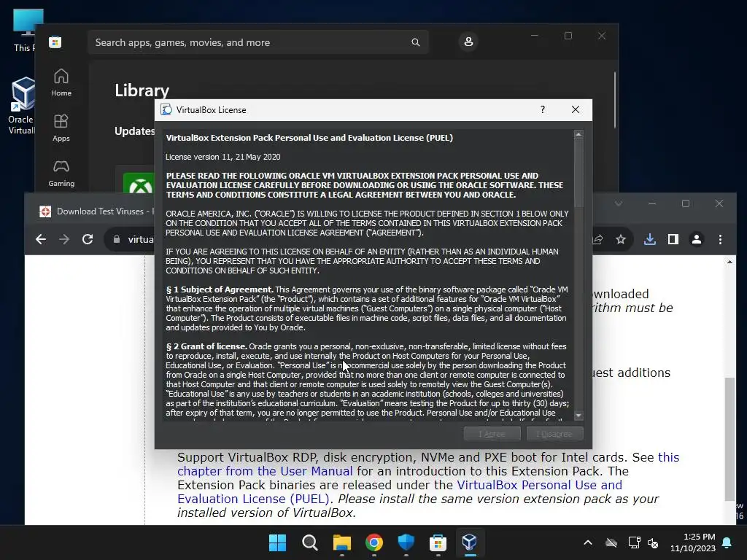Open Home in Microsoft Store sidebar
Viewport: 747px width, 560px height.
coord(61,83)
